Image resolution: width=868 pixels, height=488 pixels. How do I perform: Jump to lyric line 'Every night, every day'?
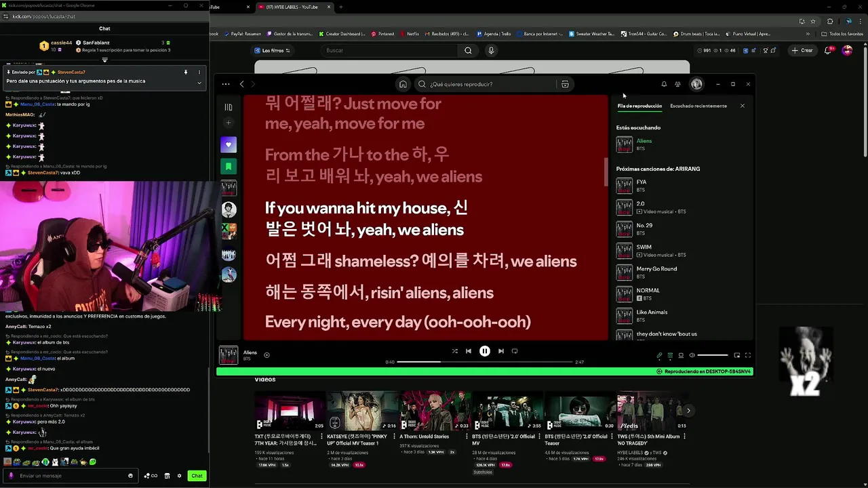point(397,322)
